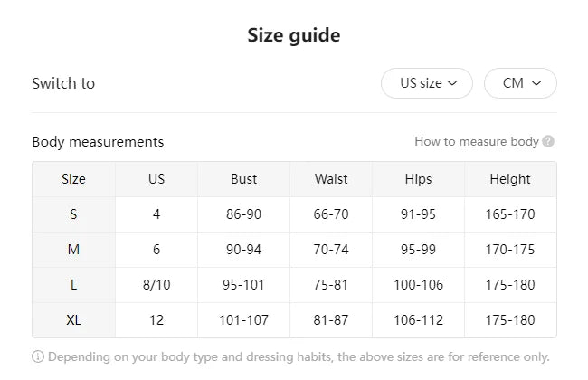Open the US size dropdown
Viewport: 588px width, 380px height.
(426, 83)
